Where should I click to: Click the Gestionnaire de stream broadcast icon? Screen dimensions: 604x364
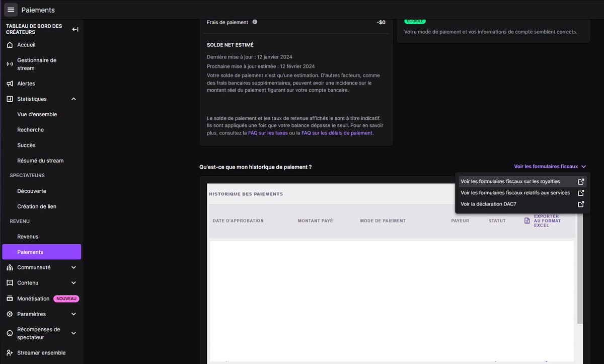point(10,64)
